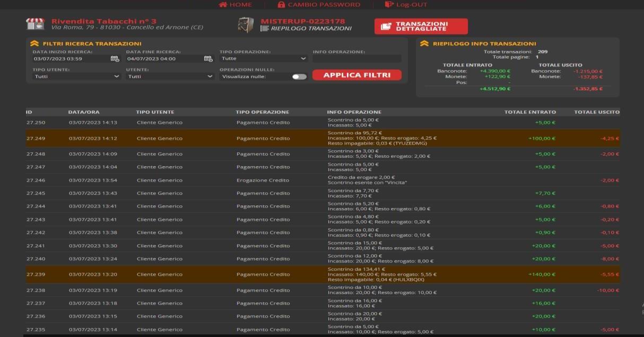Click +6,00 € amount in row 27.244
Screen dimensions: 644x337
[545, 206]
